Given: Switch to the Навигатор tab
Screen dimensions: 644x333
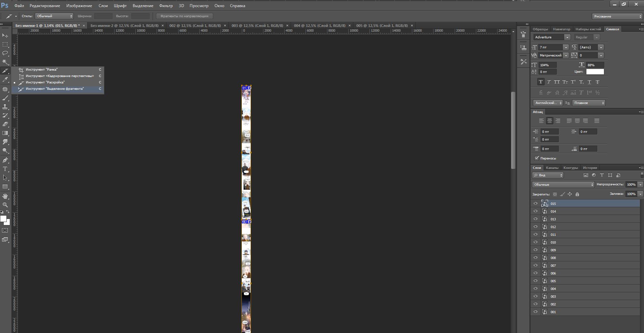Looking at the screenshot, I should click(561, 29).
